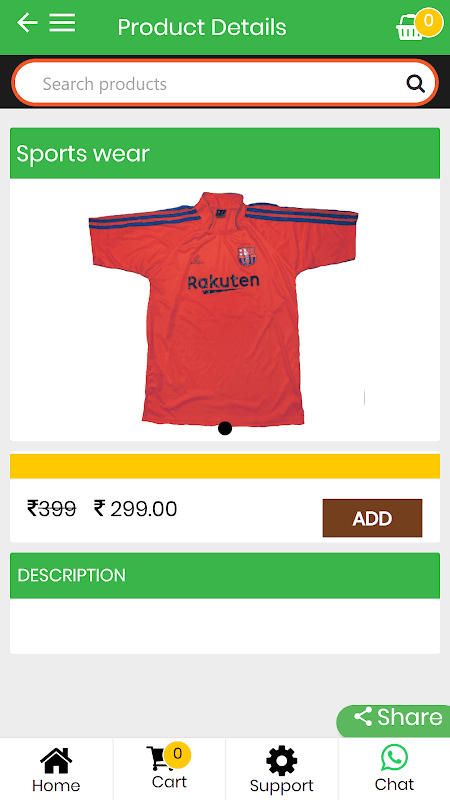Tap the share arrow icon
Image resolution: width=450 pixels, height=800 pixels.
tap(363, 717)
